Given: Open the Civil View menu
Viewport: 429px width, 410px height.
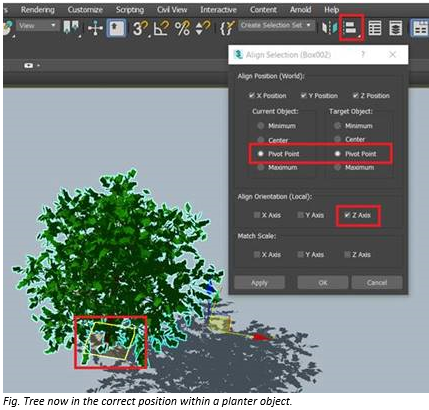Looking at the screenshot, I should coord(172,10).
